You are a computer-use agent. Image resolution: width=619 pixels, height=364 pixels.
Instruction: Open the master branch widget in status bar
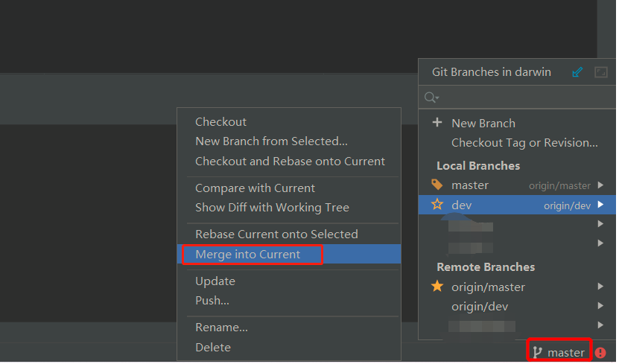[x=559, y=352]
